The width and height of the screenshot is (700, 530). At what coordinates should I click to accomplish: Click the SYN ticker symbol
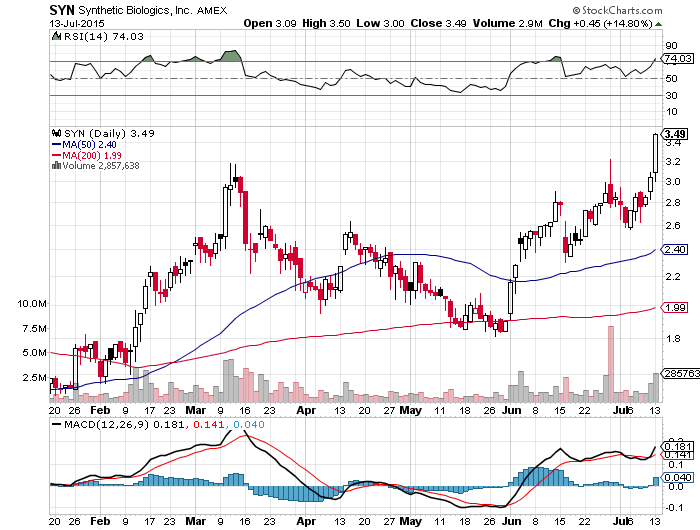click(x=62, y=10)
